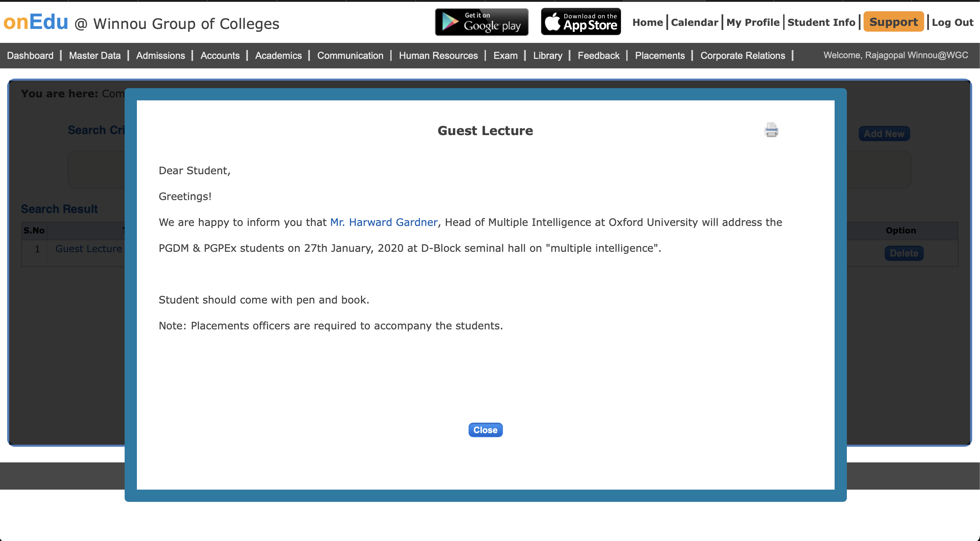This screenshot has width=980, height=541.
Task: Open the Google Play store badge
Action: click(x=481, y=22)
